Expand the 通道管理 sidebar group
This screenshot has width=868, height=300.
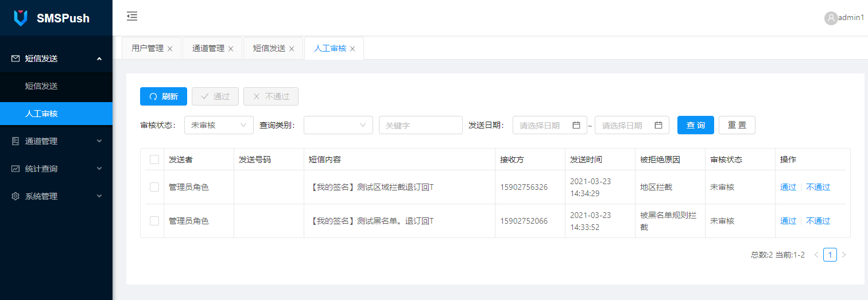point(56,141)
